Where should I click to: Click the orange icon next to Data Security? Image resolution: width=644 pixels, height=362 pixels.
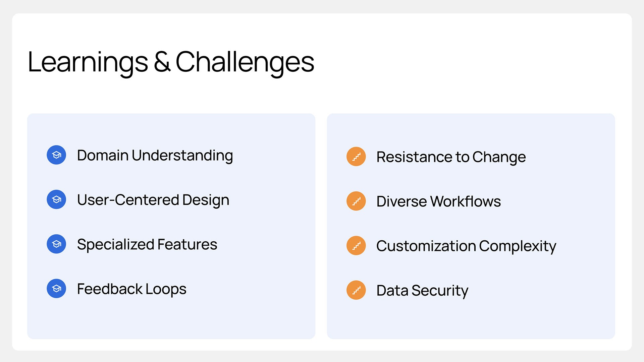356,290
